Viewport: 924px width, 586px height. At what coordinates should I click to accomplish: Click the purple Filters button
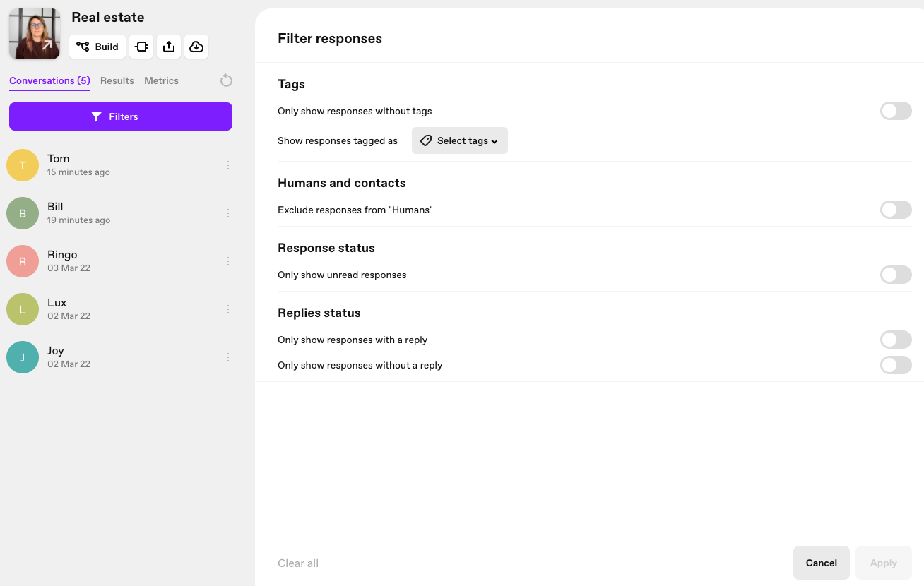click(x=121, y=116)
